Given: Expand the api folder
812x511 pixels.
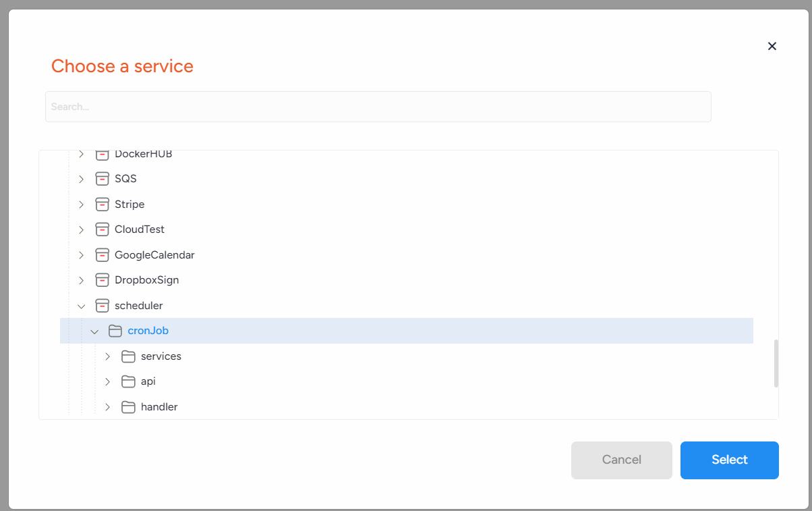Looking at the screenshot, I should click(107, 381).
